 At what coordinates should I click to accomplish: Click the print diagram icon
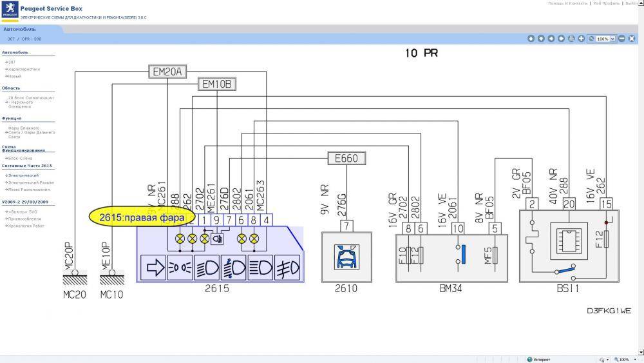(x=571, y=39)
